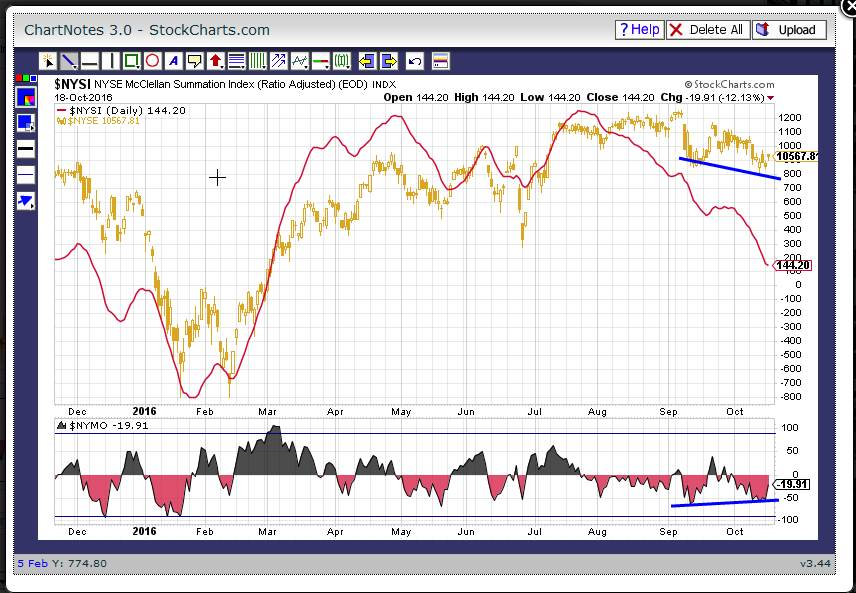Choose the horizontal line tool
Image resolution: width=856 pixels, height=593 pixels.
tap(90, 60)
